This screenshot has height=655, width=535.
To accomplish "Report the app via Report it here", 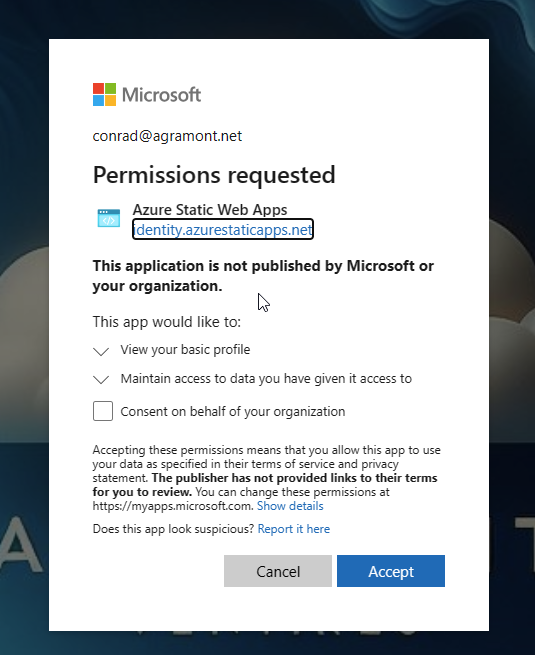I will [294, 529].
